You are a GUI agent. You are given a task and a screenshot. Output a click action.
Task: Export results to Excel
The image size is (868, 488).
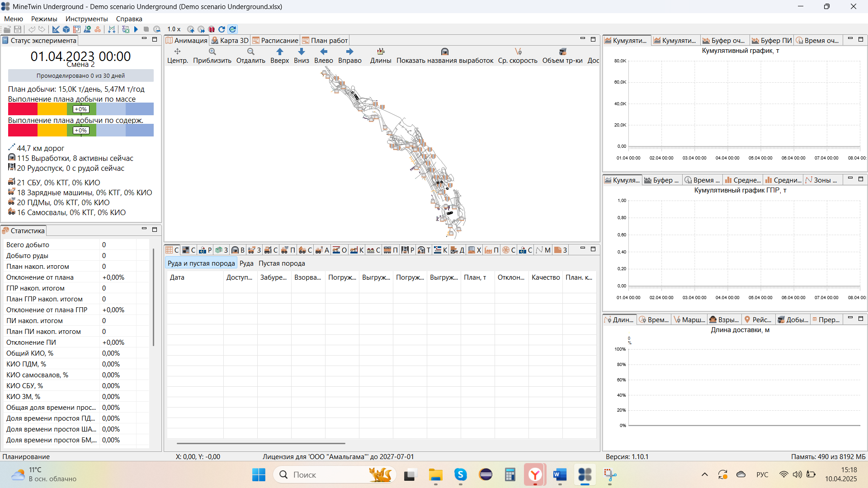point(126,29)
